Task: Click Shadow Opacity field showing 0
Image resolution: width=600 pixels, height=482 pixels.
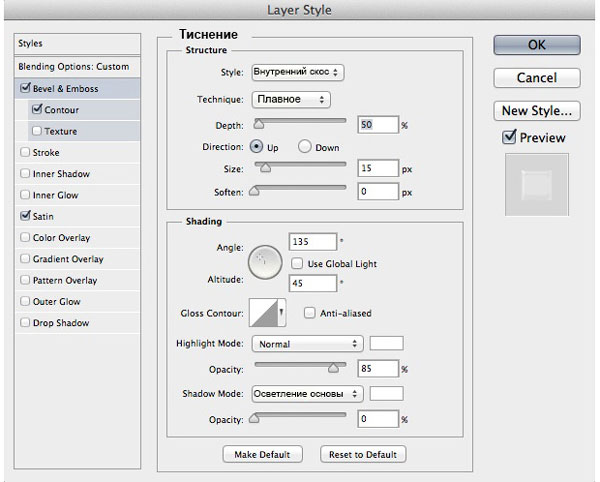Action: [x=378, y=419]
